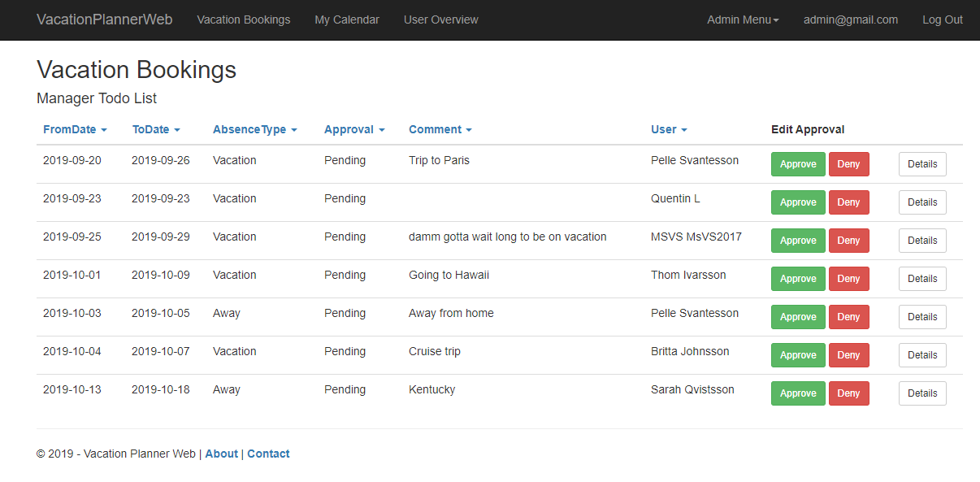Image resolution: width=980 pixels, height=482 pixels.
Task: Deny Quentin L's vacation request
Action: point(848,202)
